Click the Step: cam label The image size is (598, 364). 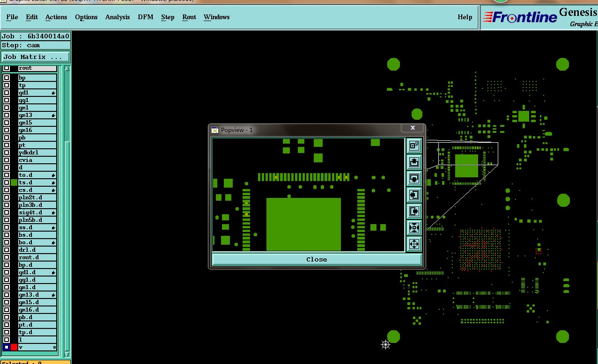[x=36, y=45]
